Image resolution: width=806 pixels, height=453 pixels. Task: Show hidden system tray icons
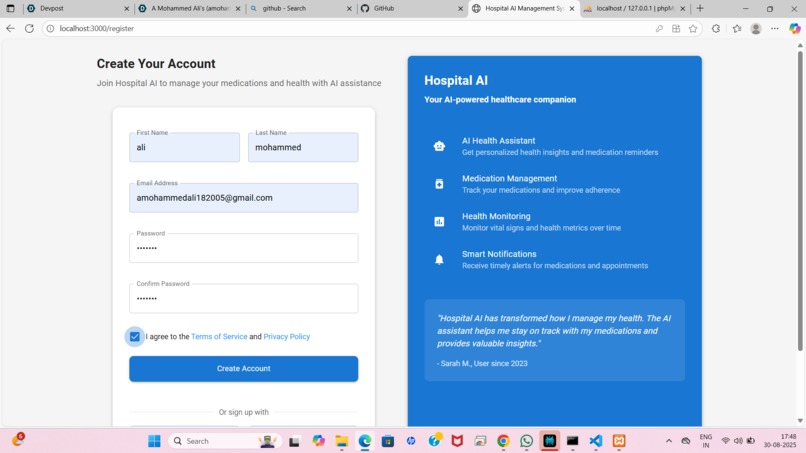pos(669,441)
